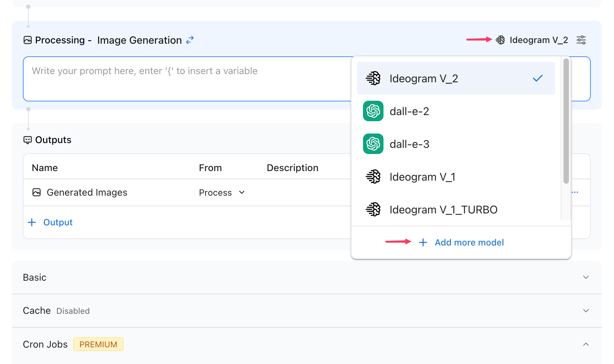Click the Generated Images picture icon
This screenshot has height=364, width=614.
click(37, 193)
